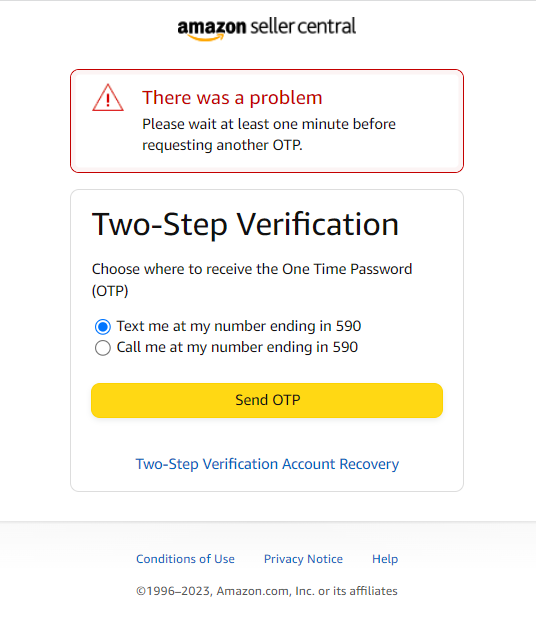Click the orange Amazon smile arrow
The image size is (536, 632).
coord(206,37)
